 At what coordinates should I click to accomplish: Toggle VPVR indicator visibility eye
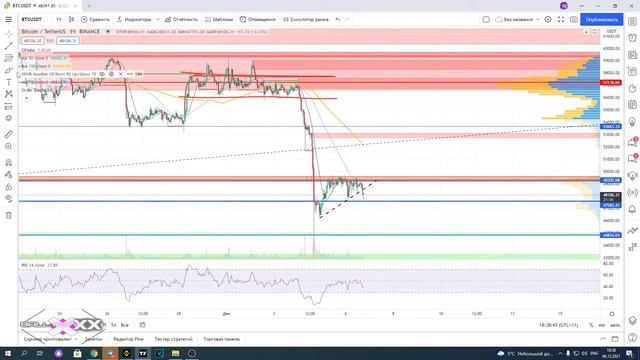pos(102,74)
